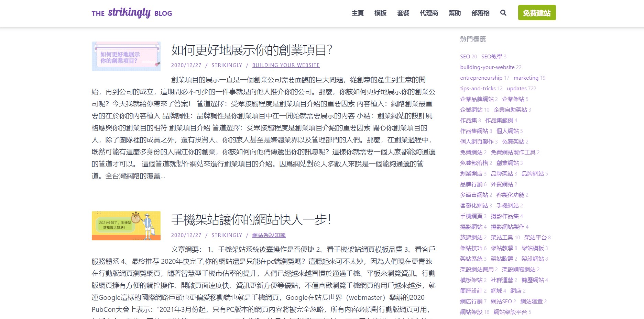Select the 主頁 menu item
The image size is (644, 319).
coord(358,13)
